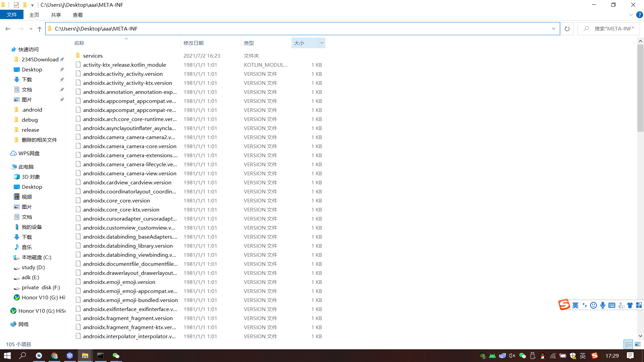Open release folder in sidebar
644x362 pixels.
click(30, 130)
